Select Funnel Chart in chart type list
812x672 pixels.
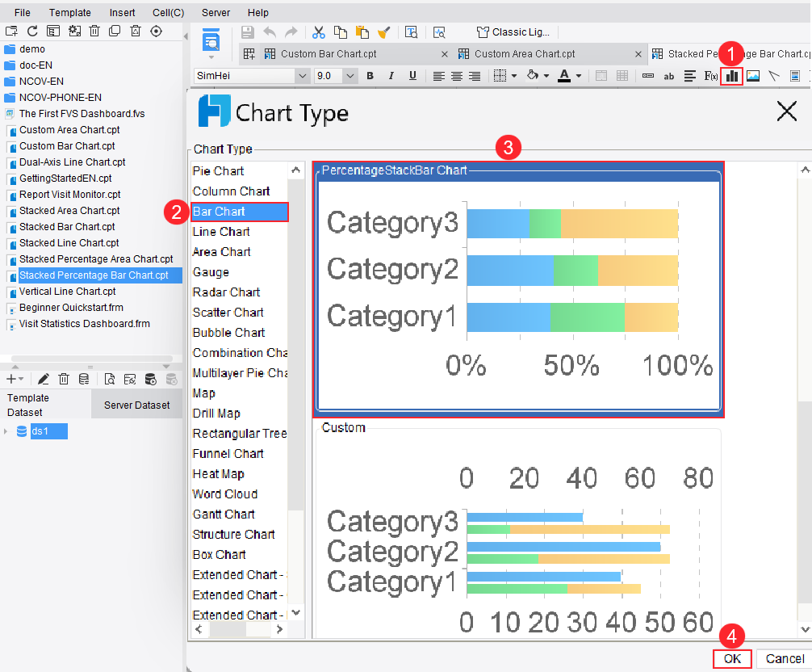click(228, 454)
